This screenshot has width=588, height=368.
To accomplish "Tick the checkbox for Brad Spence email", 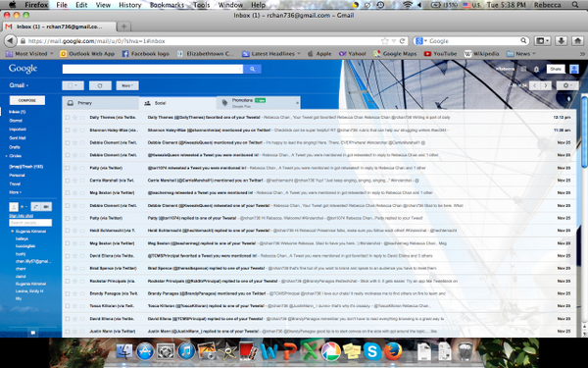I will click(68, 269).
